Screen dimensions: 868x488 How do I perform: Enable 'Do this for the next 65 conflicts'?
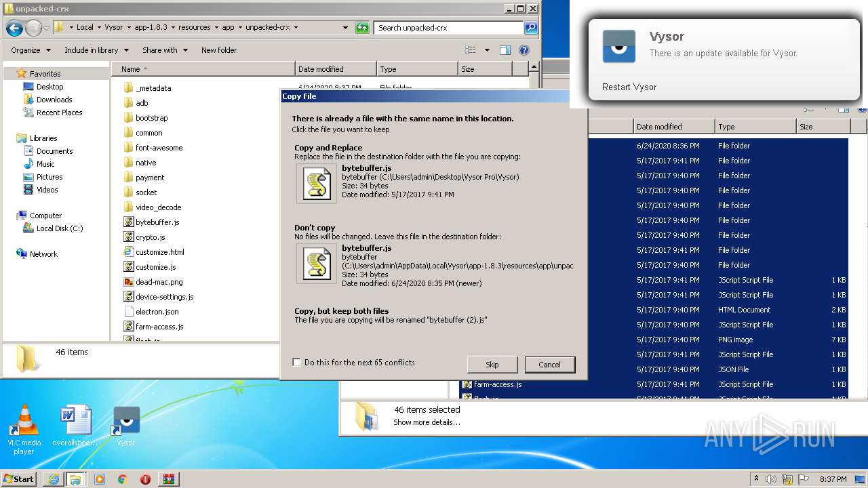click(x=296, y=363)
